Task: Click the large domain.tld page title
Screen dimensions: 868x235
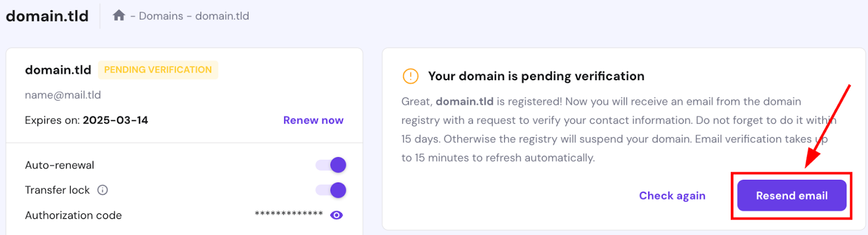Action: click(47, 16)
